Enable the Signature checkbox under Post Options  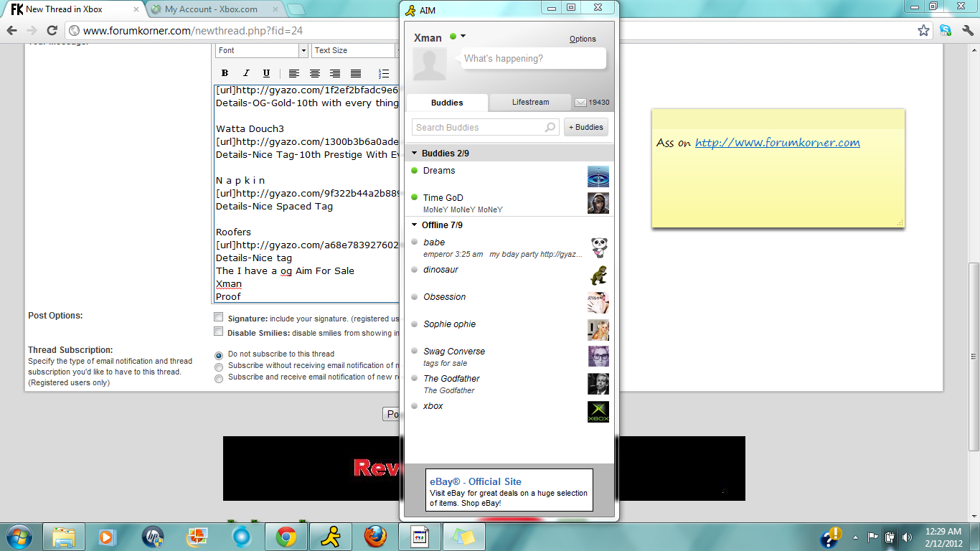pyautogui.click(x=219, y=317)
